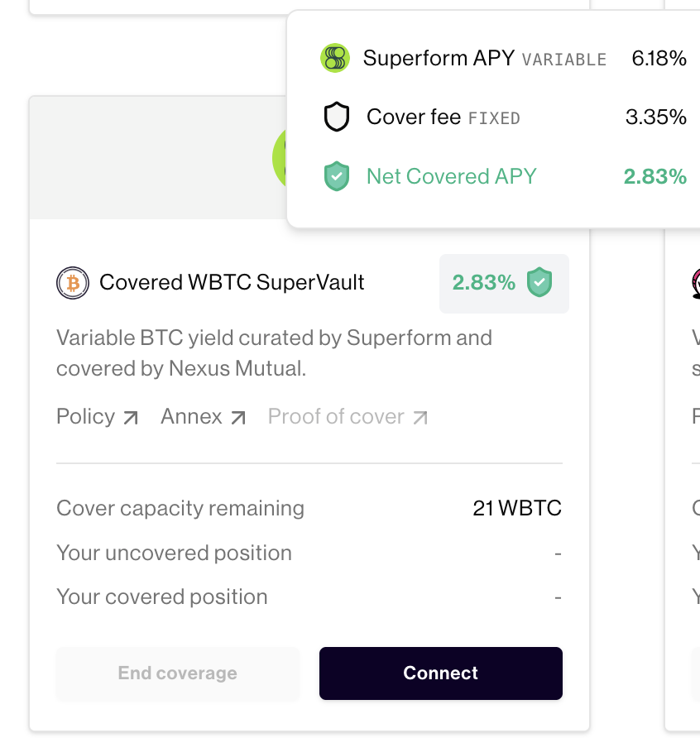The image size is (700, 738).
Task: Click the 3.35% cover fee value
Action: tap(656, 117)
